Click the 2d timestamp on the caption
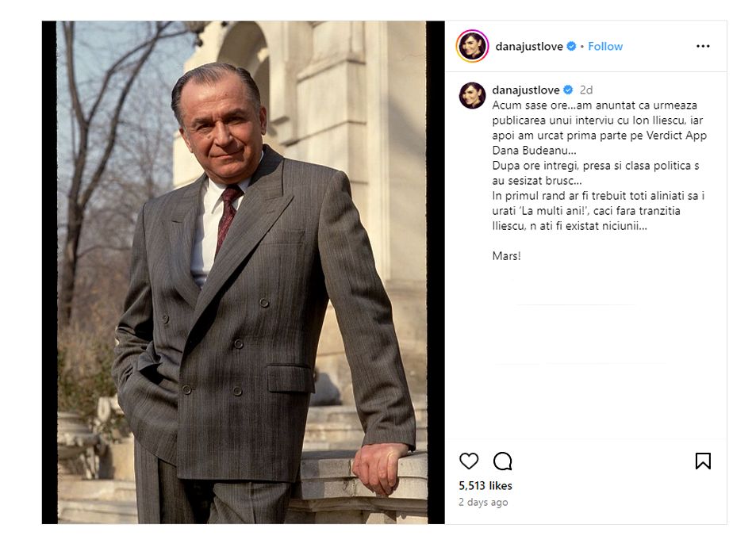The image size is (756, 555). [586, 90]
